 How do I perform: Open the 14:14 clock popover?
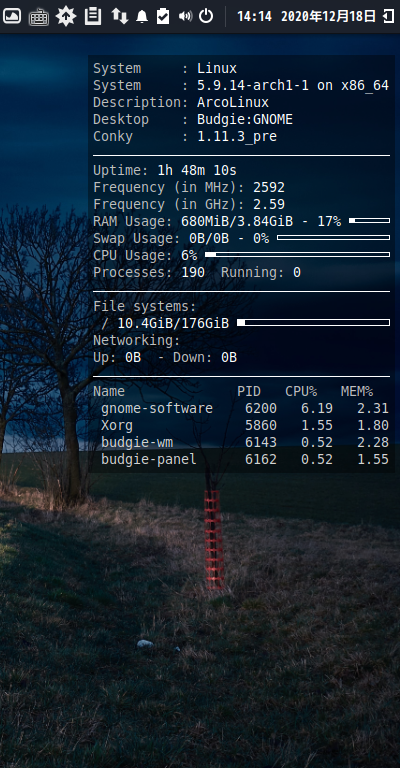click(254, 17)
